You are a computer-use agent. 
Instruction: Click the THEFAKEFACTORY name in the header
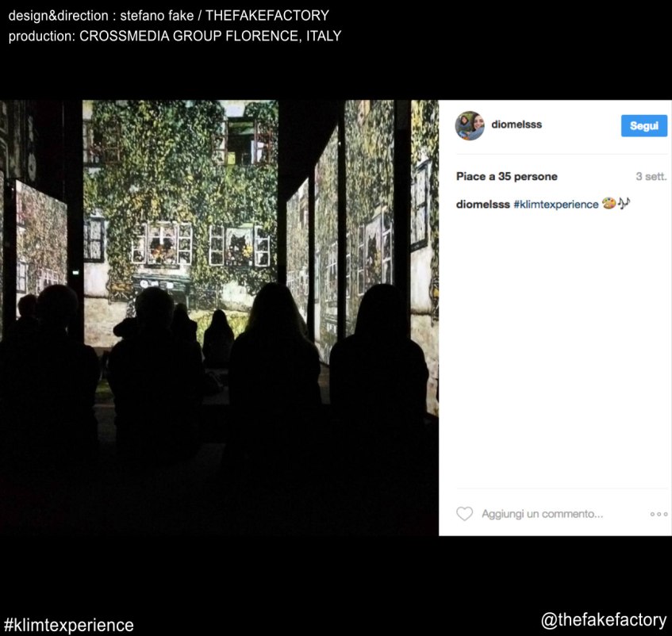(x=267, y=15)
